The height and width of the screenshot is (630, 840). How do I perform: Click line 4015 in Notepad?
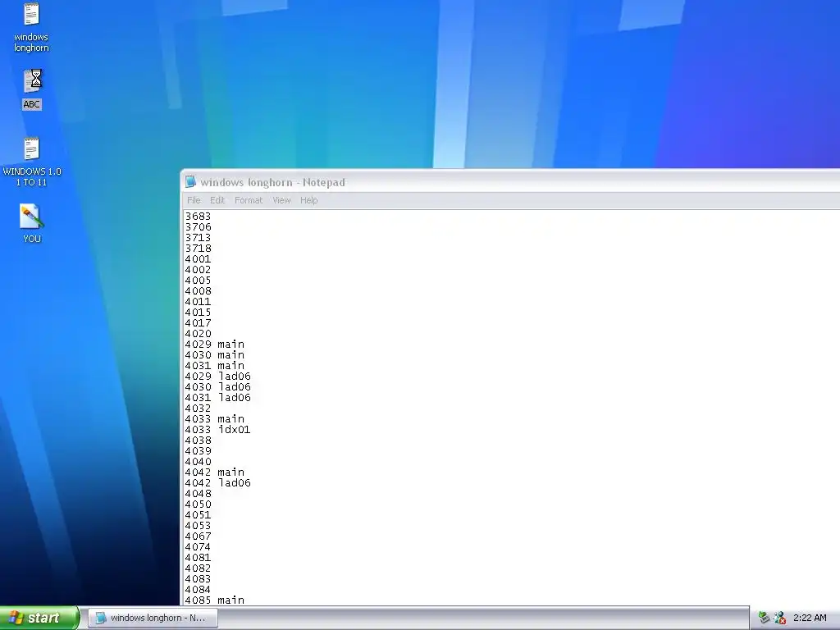198,313
